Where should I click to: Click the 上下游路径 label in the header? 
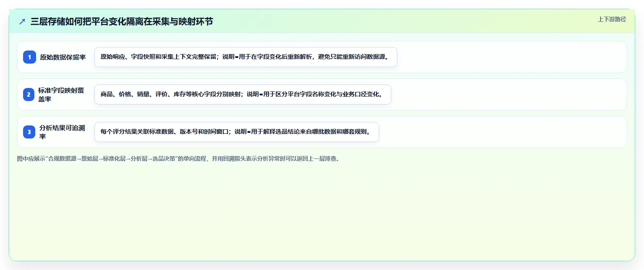pyautogui.click(x=612, y=19)
